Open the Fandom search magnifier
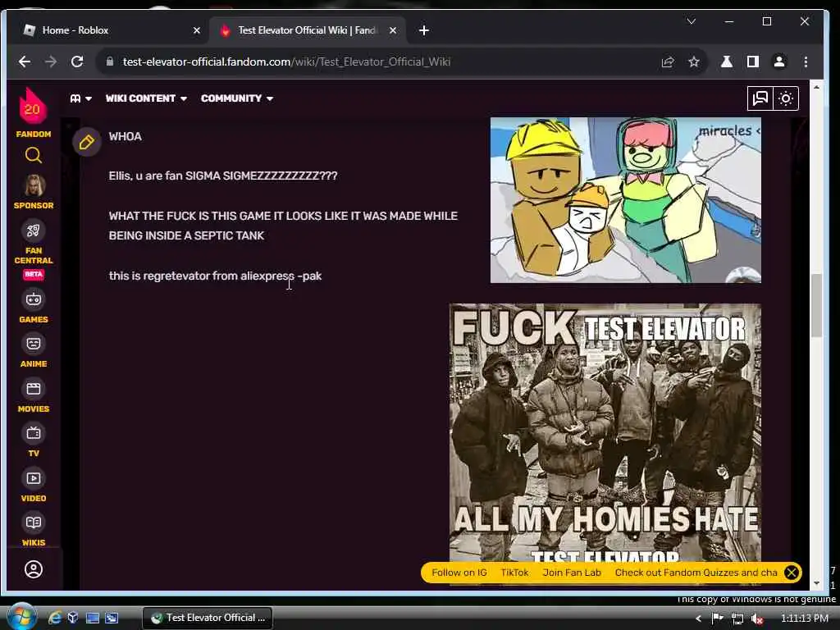The image size is (840, 630). click(33, 155)
